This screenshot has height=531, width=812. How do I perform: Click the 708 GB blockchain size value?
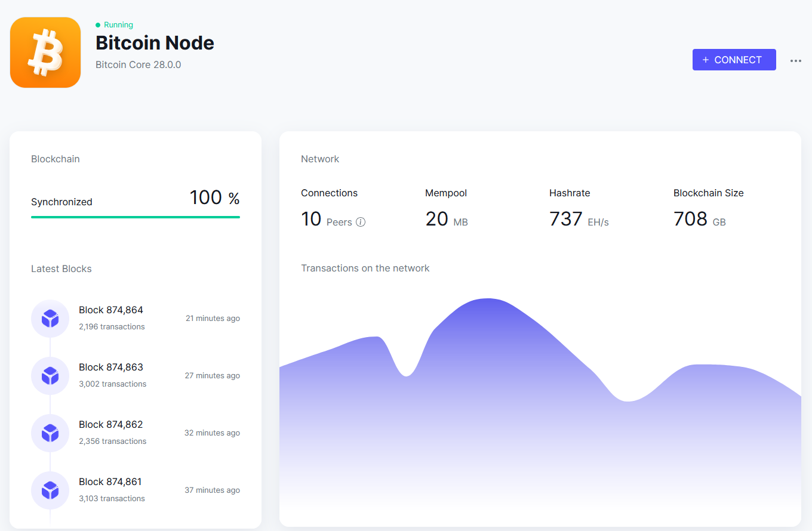click(x=700, y=220)
